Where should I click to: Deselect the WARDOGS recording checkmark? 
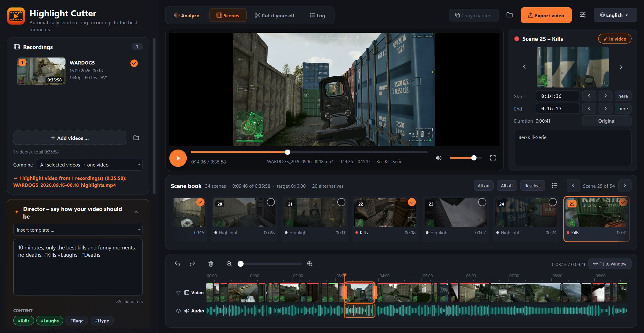point(134,63)
